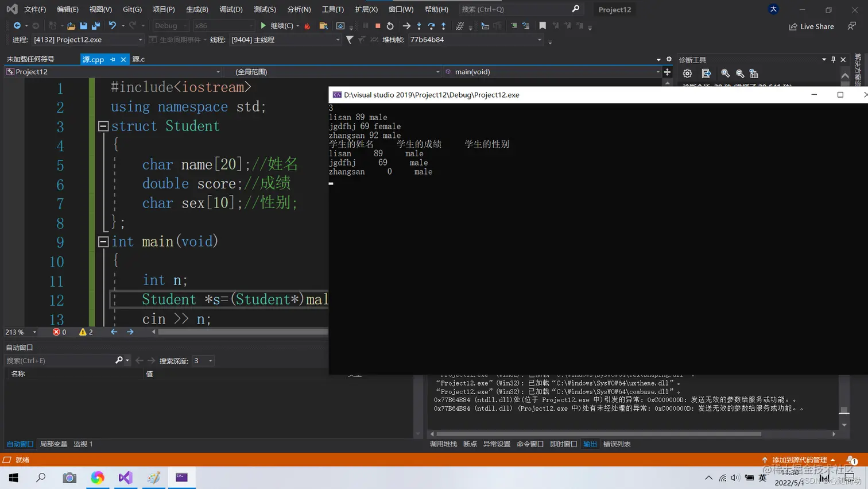Click the search magnifier icon in title bar

click(575, 9)
